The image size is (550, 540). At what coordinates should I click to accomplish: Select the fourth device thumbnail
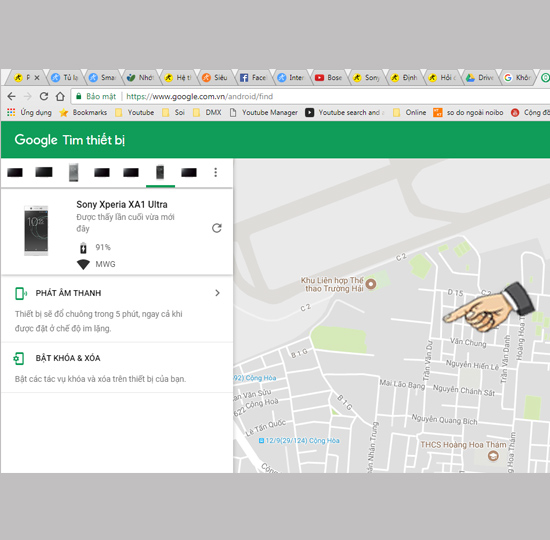tap(102, 172)
